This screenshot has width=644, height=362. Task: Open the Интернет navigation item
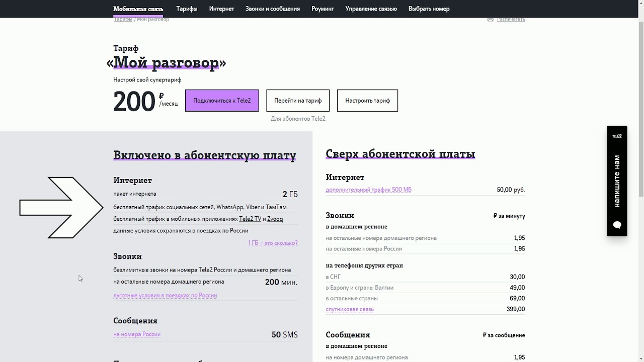[x=222, y=9]
